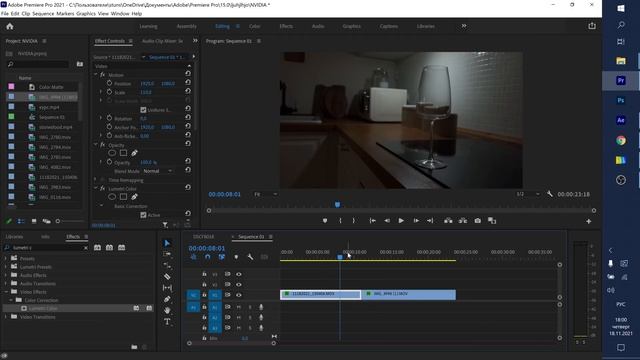The width and height of the screenshot is (640, 360).
Task: Add a marker in Program monitor
Action: [325, 221]
